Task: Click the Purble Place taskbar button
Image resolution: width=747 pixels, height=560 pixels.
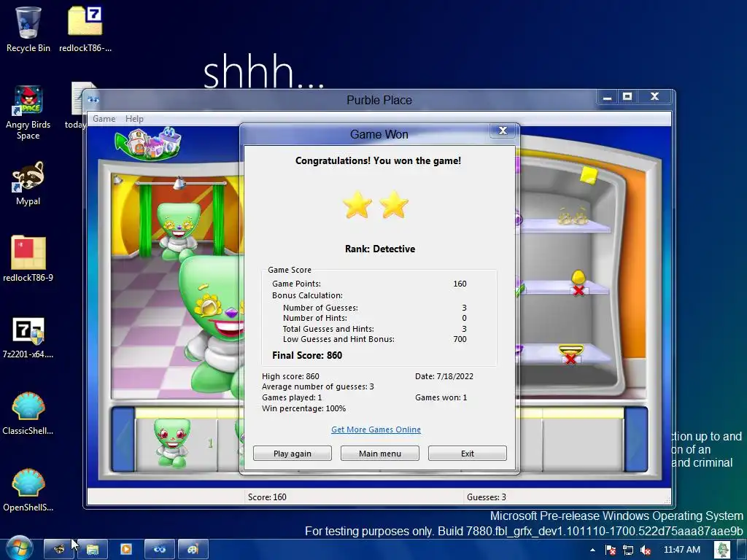Action: click(x=159, y=549)
